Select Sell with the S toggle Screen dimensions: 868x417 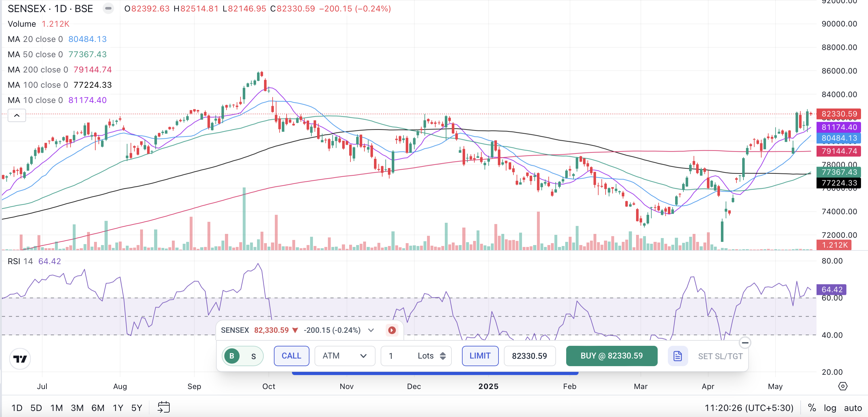254,356
